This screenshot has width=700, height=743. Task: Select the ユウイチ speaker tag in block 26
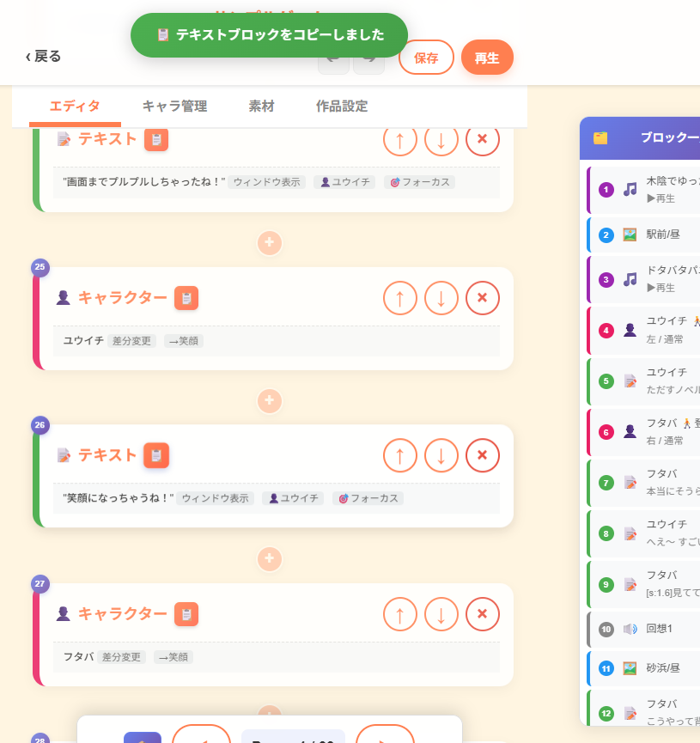pyautogui.click(x=293, y=498)
